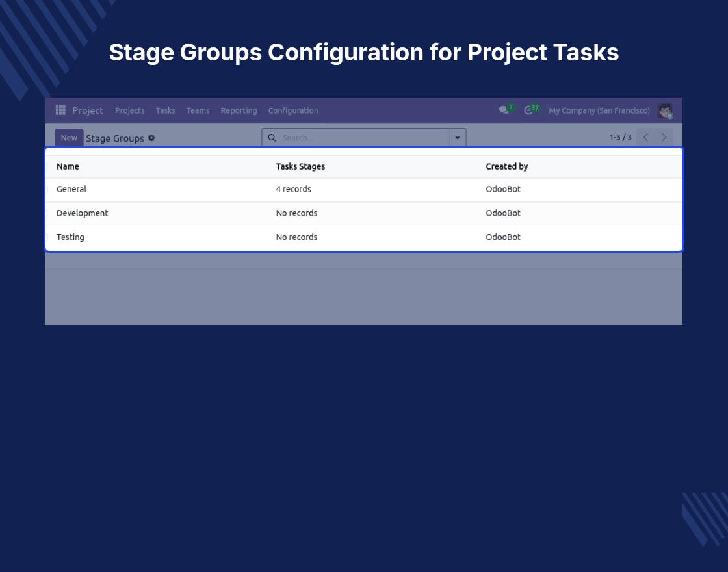The height and width of the screenshot is (572, 728).
Task: Open the Configuration menu
Action: pos(293,110)
